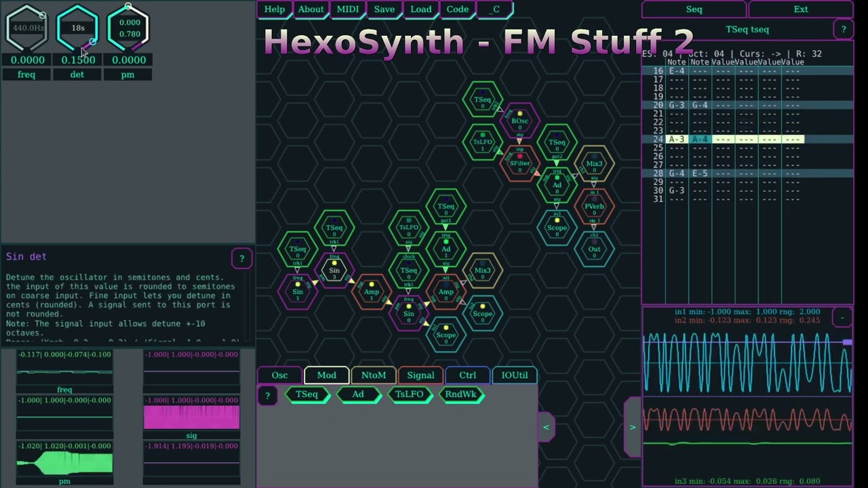Select the Mix3 node above PVerb

[x=594, y=163]
